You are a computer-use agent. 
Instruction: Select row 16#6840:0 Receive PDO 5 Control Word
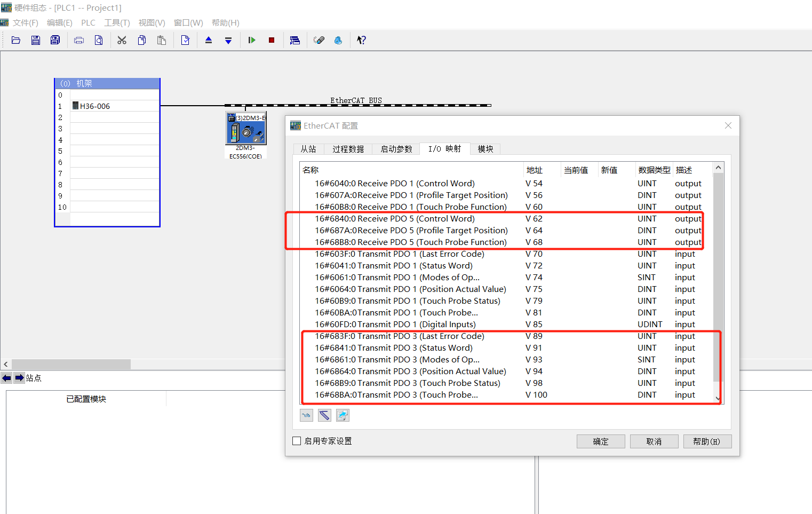[507, 219]
